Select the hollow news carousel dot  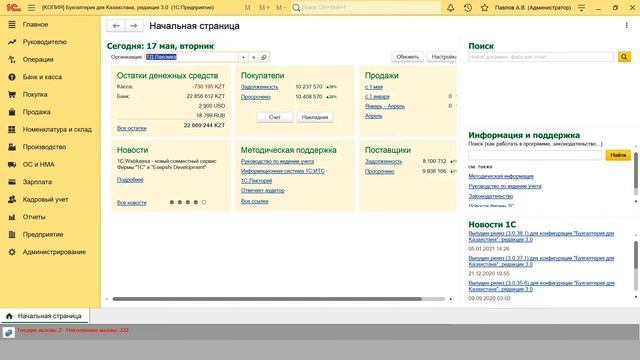tap(204, 202)
